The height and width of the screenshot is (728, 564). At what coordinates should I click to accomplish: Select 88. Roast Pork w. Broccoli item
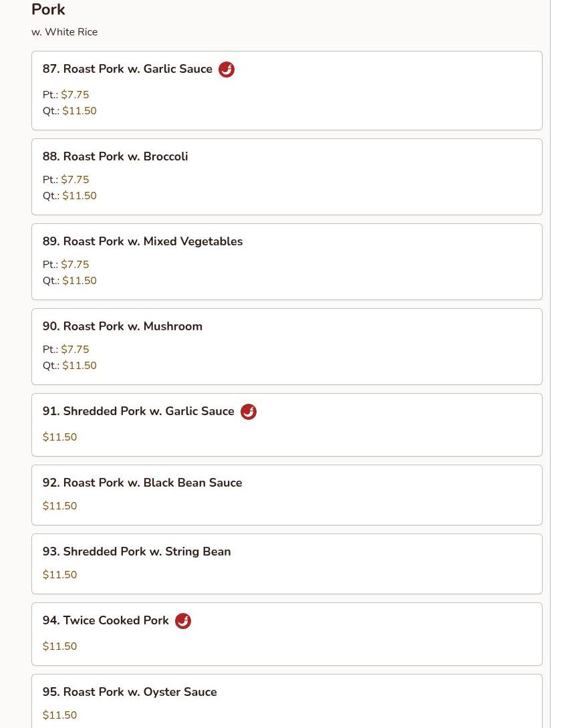116,156
